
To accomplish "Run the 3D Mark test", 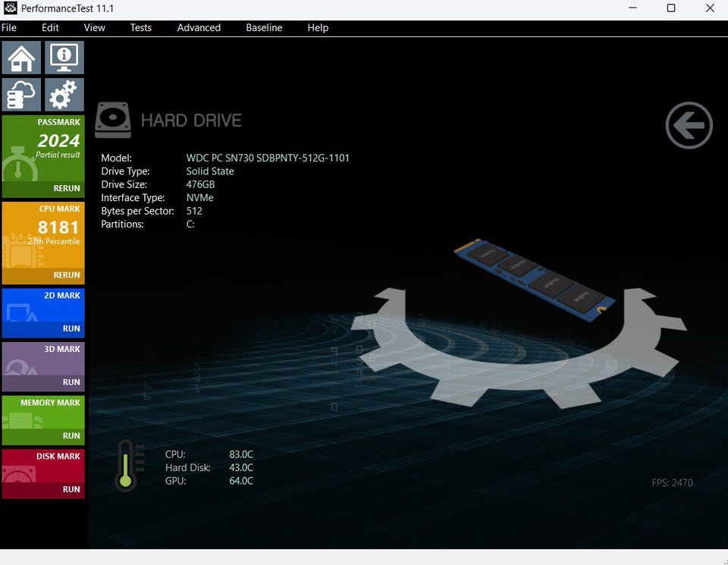I will 43,383.
